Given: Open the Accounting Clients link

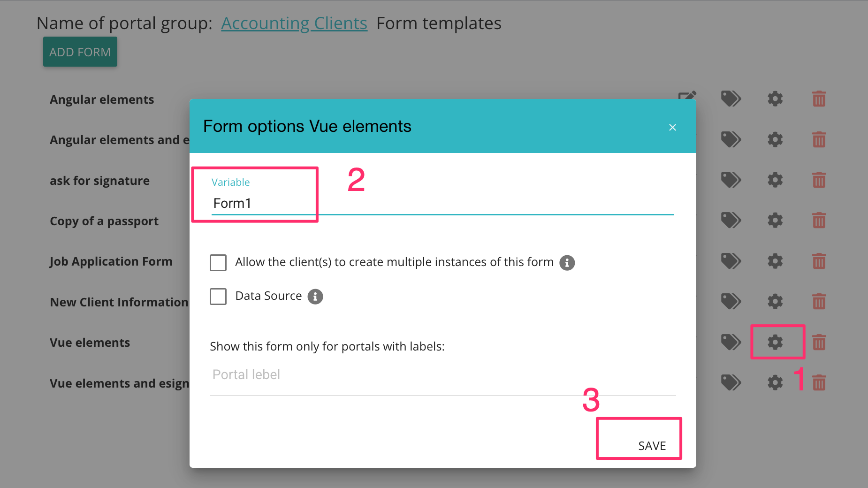Looking at the screenshot, I should 294,23.
